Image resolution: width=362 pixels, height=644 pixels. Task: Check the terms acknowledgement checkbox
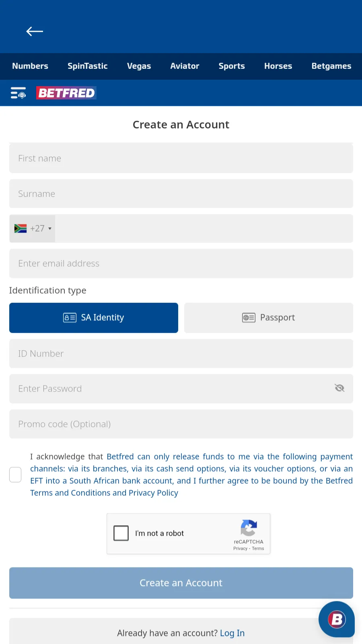[x=15, y=475]
